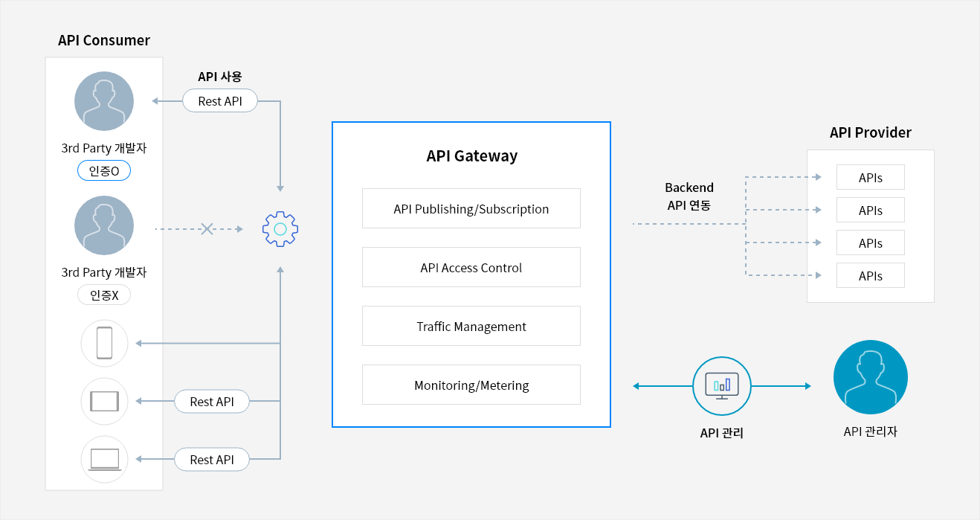Select the API 관리자 admin avatar
980x520 pixels.
click(870, 377)
